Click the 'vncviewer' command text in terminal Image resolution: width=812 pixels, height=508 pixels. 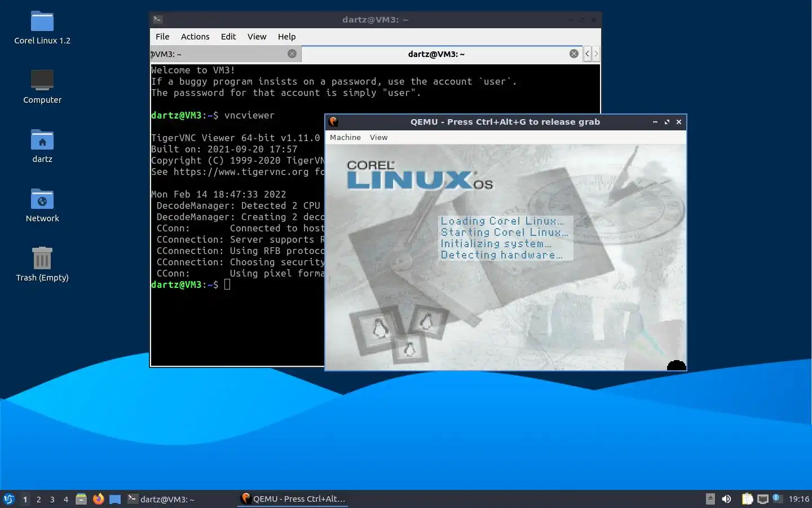tap(249, 115)
